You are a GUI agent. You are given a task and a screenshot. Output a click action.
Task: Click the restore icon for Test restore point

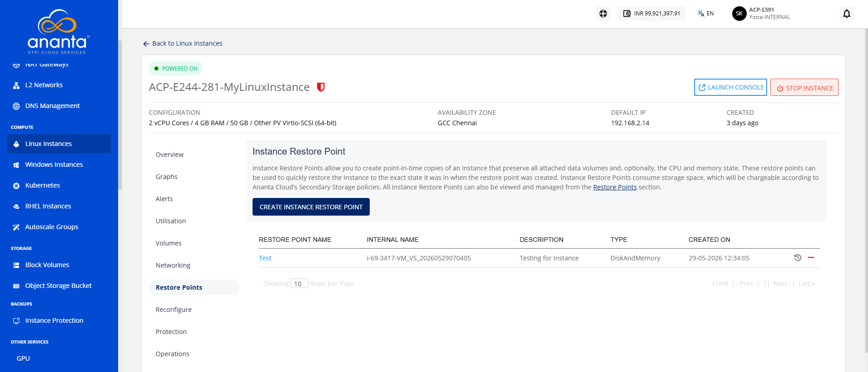797,258
